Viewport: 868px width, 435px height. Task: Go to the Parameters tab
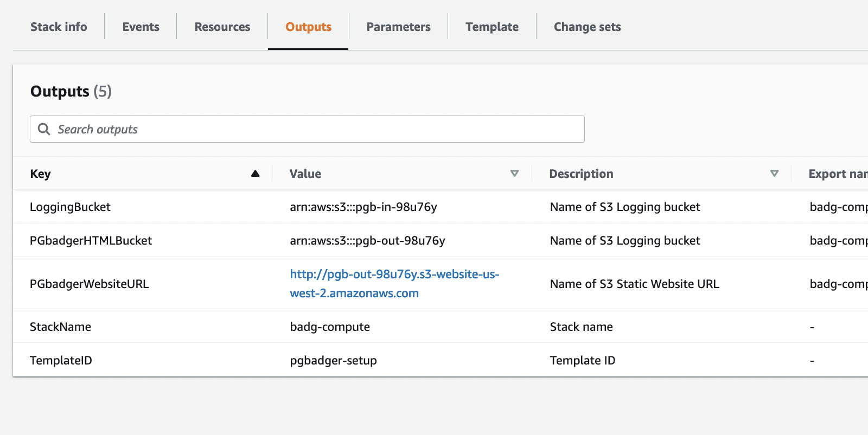[x=398, y=27]
